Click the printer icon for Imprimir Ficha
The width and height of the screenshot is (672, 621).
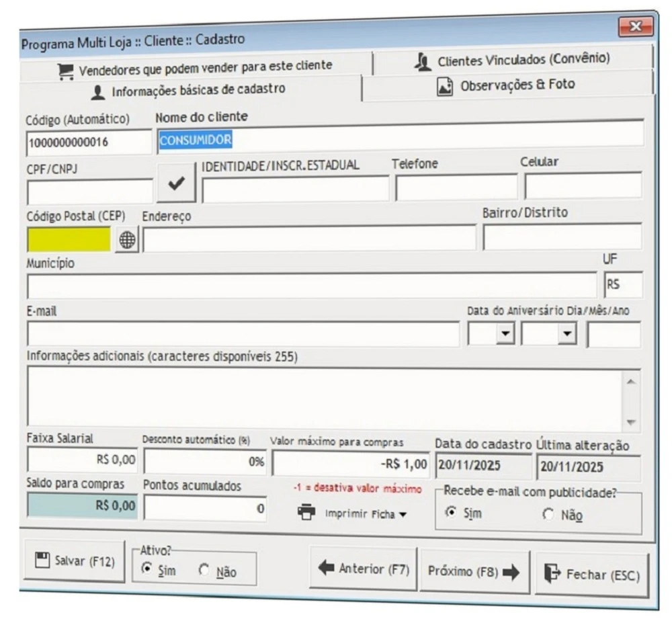point(306,513)
